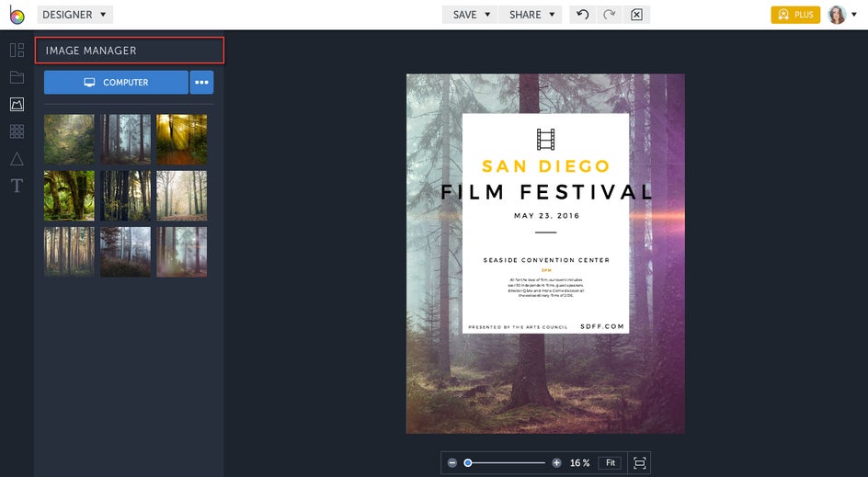Screen dimensions: 868x477
Task: Select the event description paragraph on poster
Action: pyautogui.click(x=546, y=288)
